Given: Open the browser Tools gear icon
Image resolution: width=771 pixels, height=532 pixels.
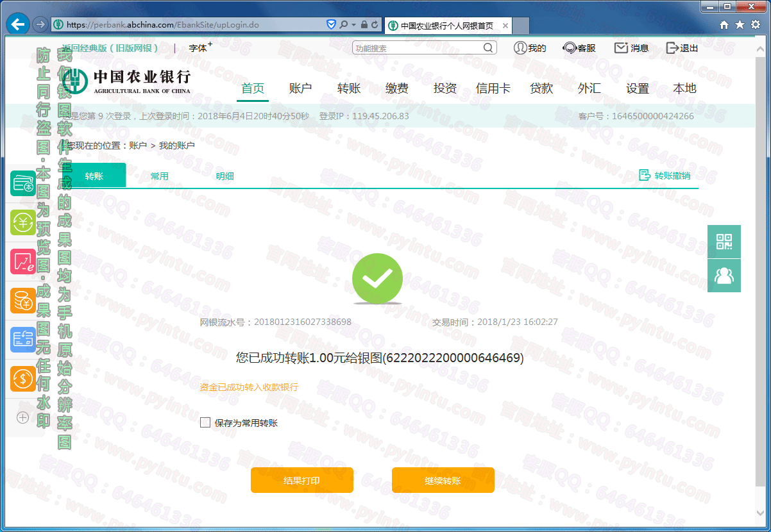Looking at the screenshot, I should [756, 25].
